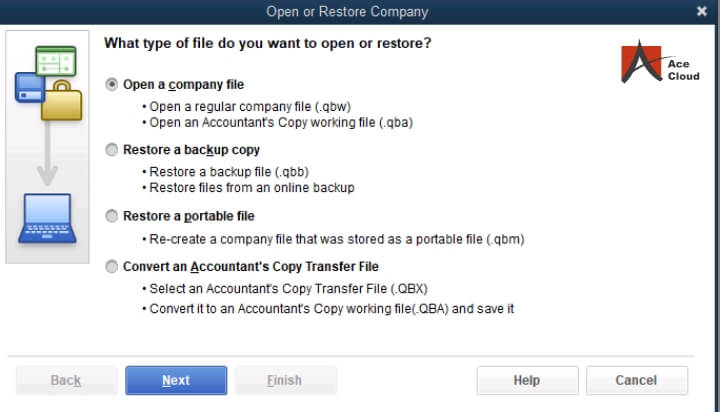The height and width of the screenshot is (412, 720).
Task: Click the "Restore a backup file (.qbb)" text
Action: point(222,171)
